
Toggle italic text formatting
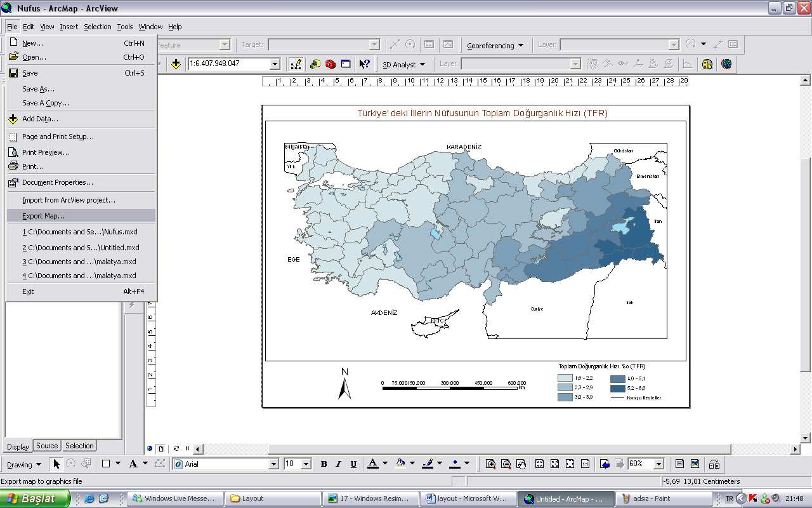coord(338,464)
